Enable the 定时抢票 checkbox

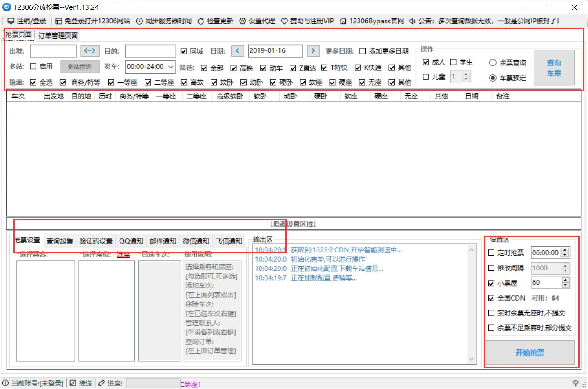click(x=491, y=252)
